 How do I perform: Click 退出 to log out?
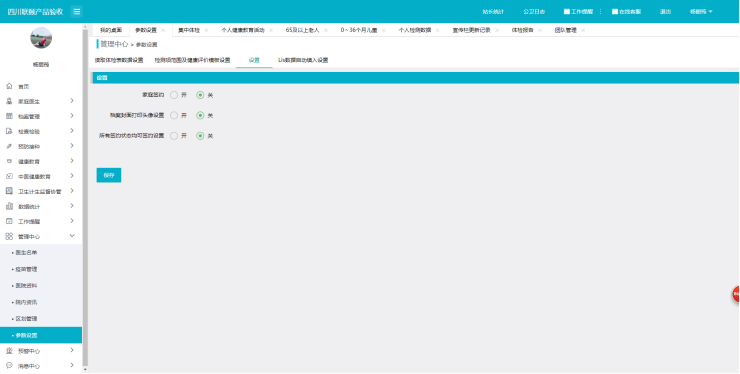[665, 11]
